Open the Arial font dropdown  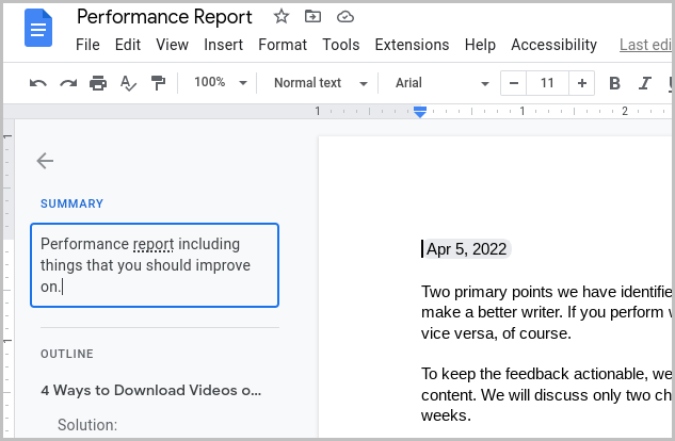[442, 83]
